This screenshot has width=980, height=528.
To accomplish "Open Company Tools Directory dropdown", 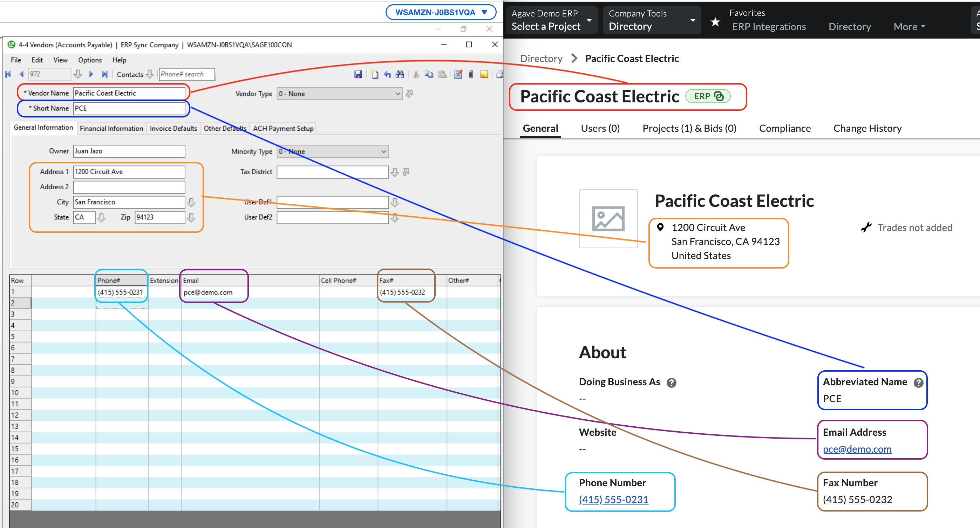I will pyautogui.click(x=652, y=20).
